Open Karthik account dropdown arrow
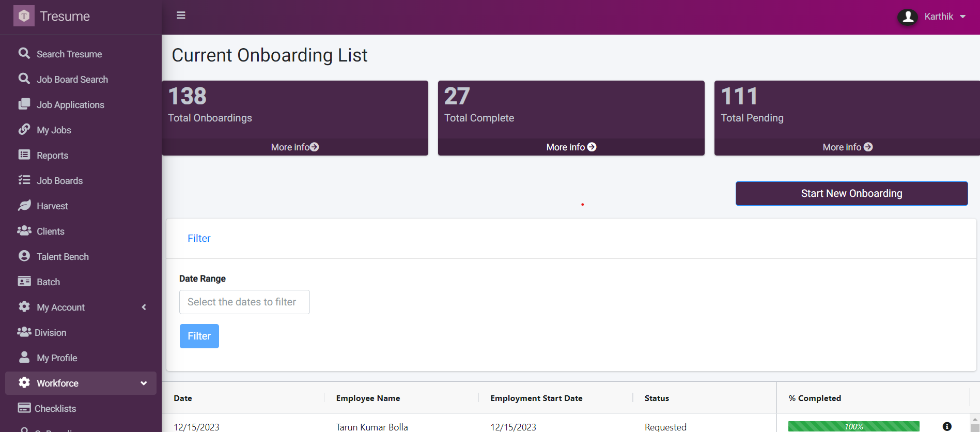980x432 pixels. click(963, 17)
